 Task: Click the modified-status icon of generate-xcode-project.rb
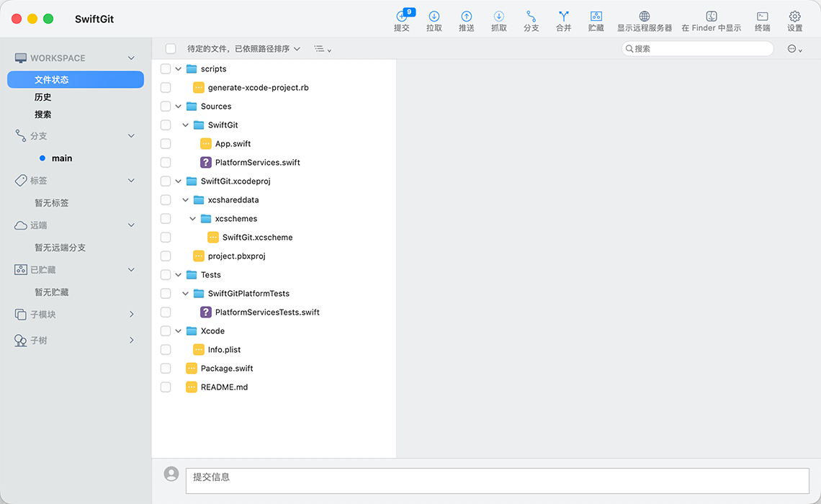(199, 87)
